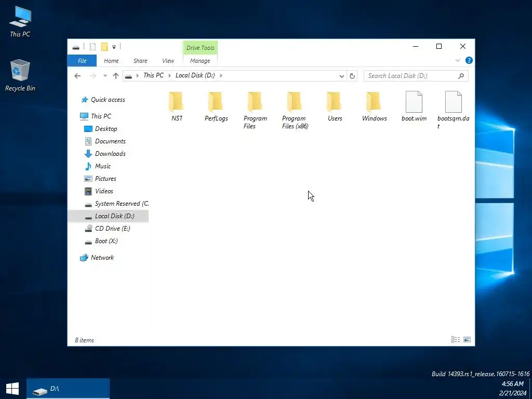Open the address bar history dropdown
The height and width of the screenshot is (399, 532).
click(342, 76)
